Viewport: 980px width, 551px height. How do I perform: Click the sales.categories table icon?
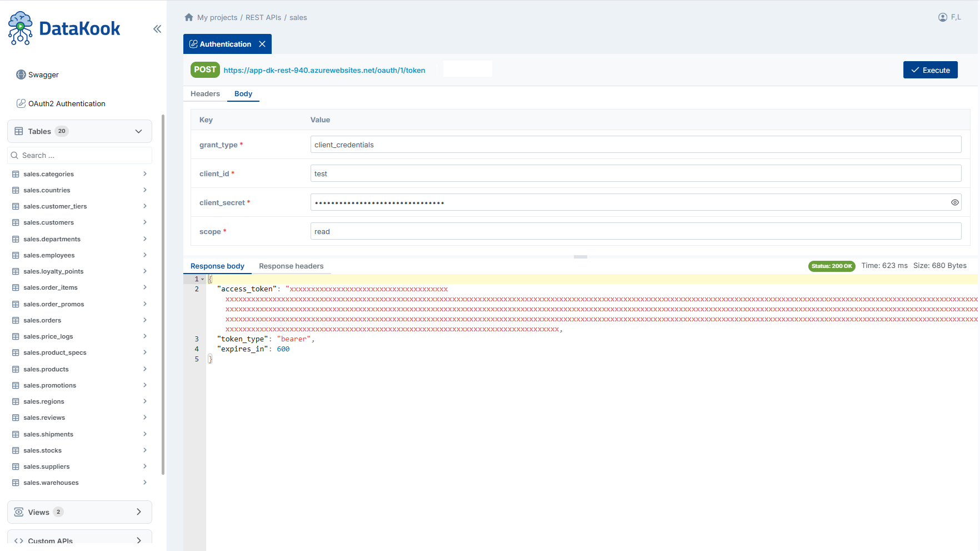click(16, 174)
